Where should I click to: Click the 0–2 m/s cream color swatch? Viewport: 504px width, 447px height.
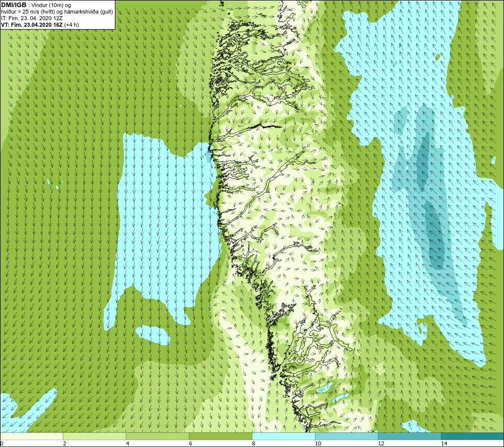(x=31, y=436)
